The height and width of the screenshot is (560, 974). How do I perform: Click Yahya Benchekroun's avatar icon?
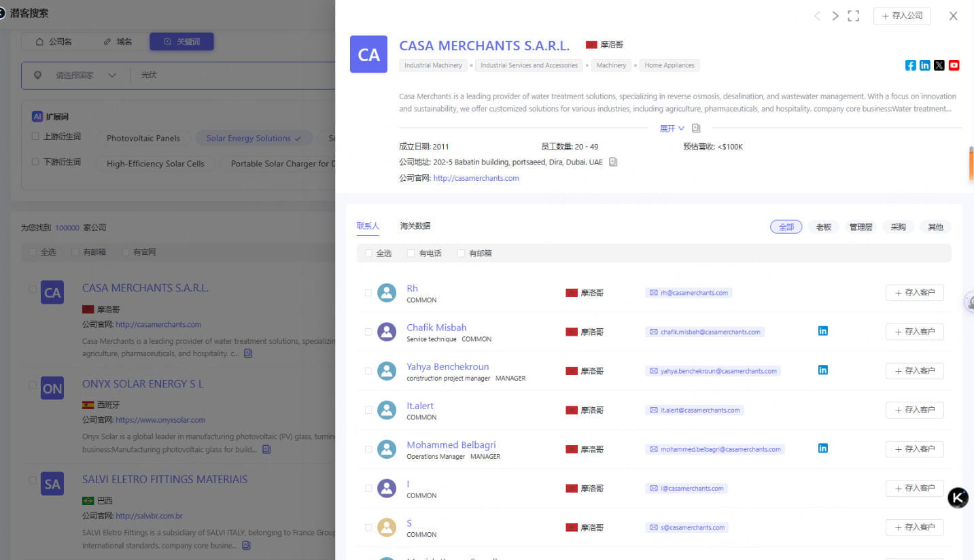click(x=387, y=371)
